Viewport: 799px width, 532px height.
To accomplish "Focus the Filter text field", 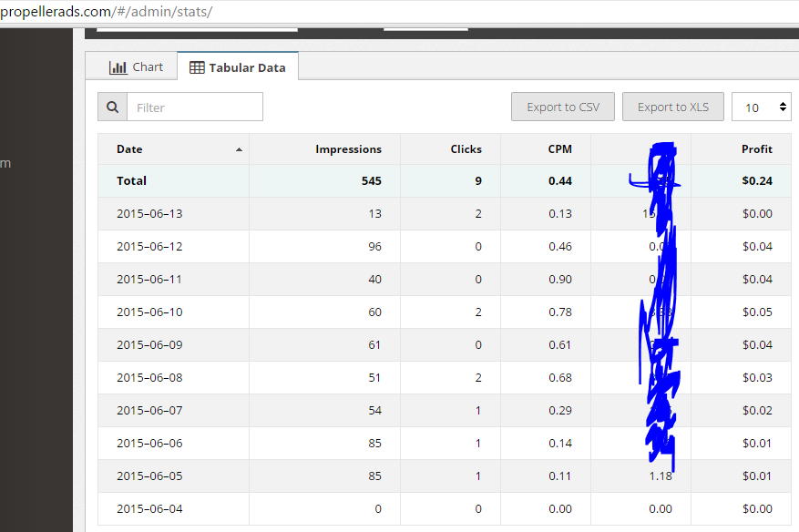I will (x=194, y=107).
